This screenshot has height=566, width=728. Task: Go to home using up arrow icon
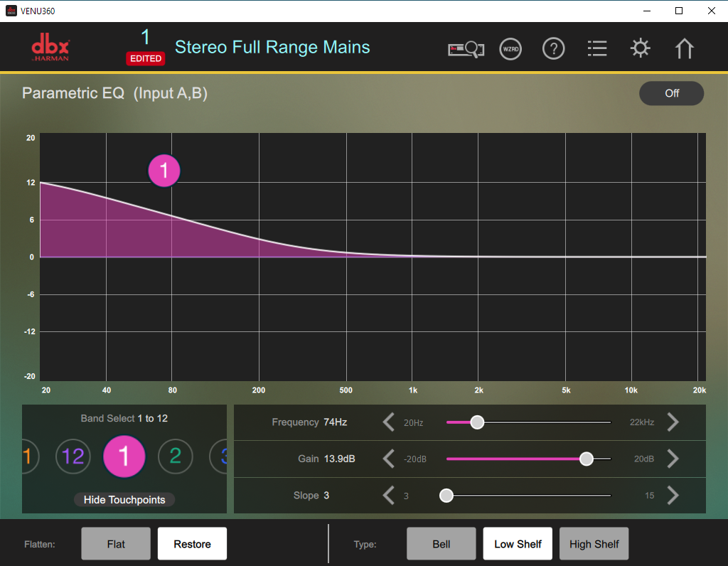[x=684, y=49]
